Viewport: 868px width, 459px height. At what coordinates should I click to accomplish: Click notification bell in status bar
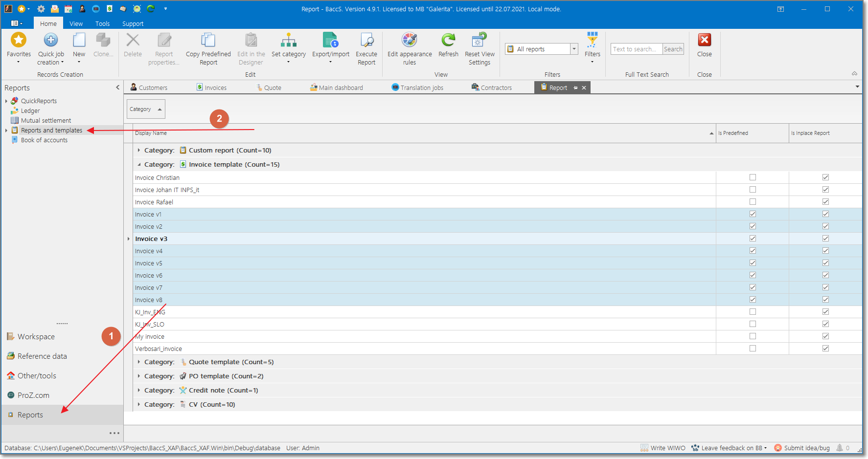pyautogui.click(x=840, y=448)
